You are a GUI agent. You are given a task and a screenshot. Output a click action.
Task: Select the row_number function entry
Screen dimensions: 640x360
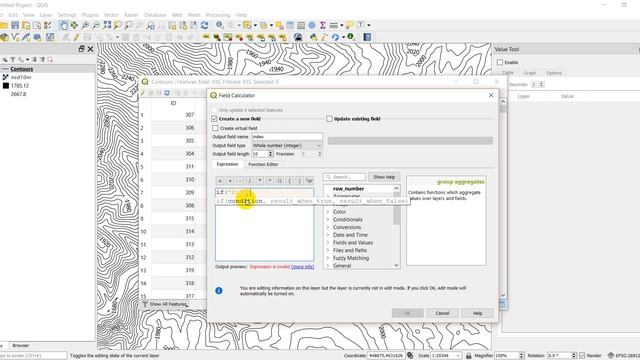[x=348, y=189]
